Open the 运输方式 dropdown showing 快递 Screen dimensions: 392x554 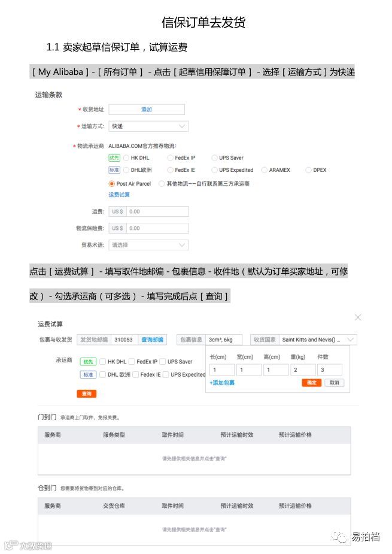click(148, 126)
